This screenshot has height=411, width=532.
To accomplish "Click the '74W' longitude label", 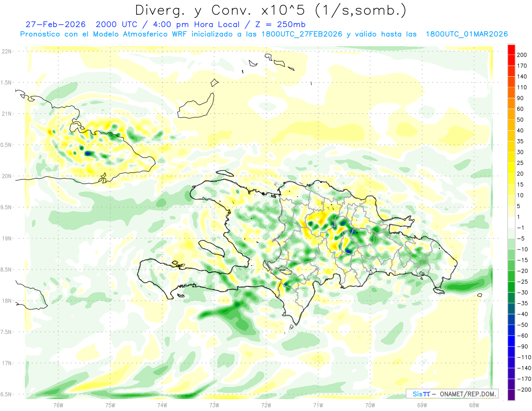I will click(x=162, y=405).
